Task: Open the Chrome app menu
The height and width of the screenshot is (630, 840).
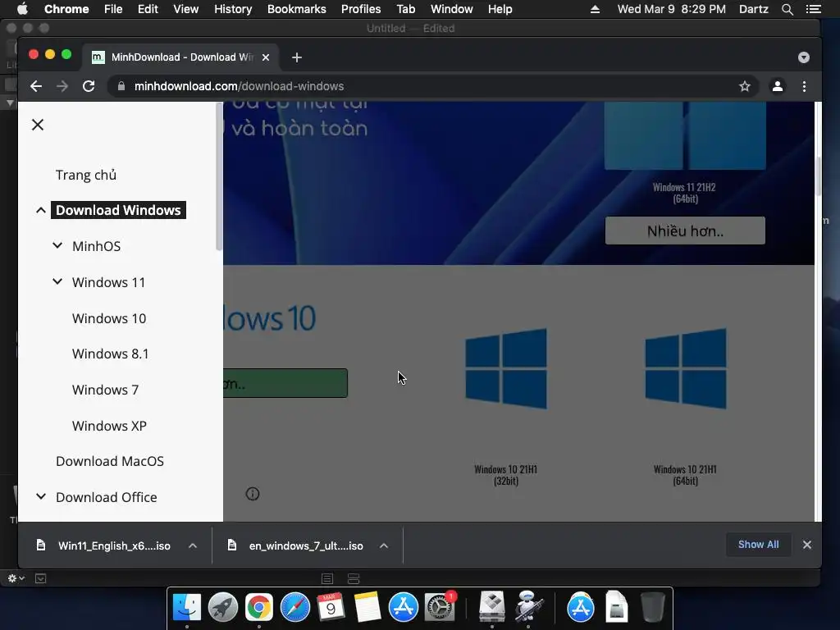Action: point(66,9)
